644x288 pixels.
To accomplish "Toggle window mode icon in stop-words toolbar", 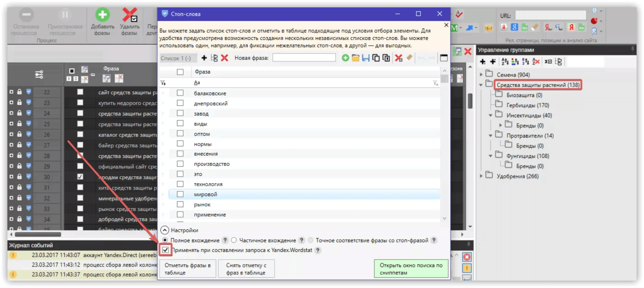I will [444, 58].
